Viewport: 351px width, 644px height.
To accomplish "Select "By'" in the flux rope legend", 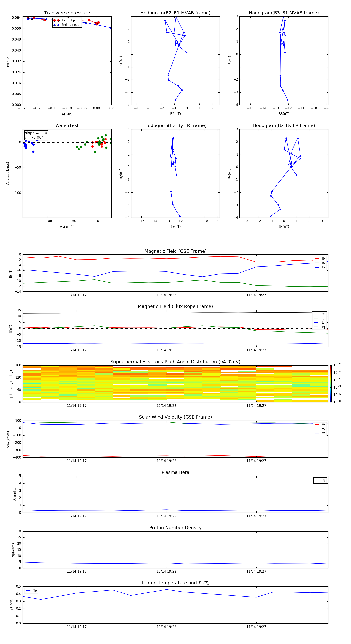I will [320, 318].
